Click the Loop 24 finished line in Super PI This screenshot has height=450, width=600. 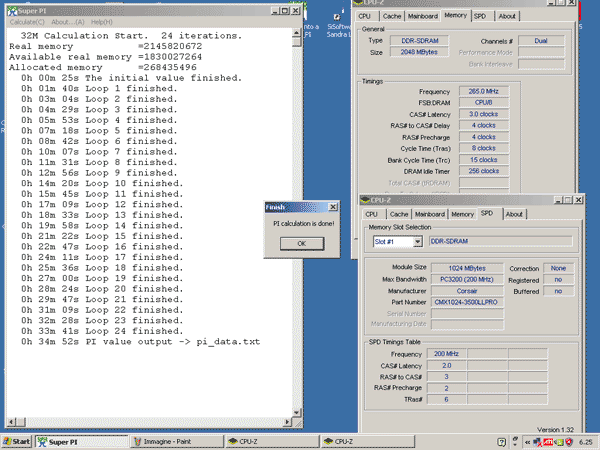click(x=102, y=331)
